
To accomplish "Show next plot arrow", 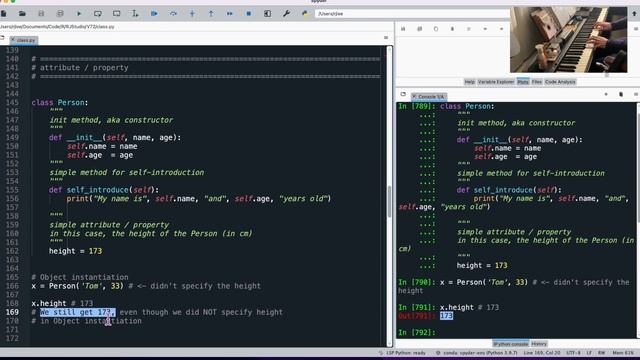I will [501, 29].
